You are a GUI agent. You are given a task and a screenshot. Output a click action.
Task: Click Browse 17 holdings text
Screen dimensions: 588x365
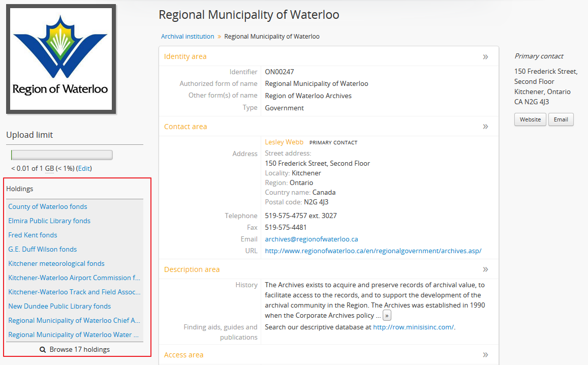(79, 350)
